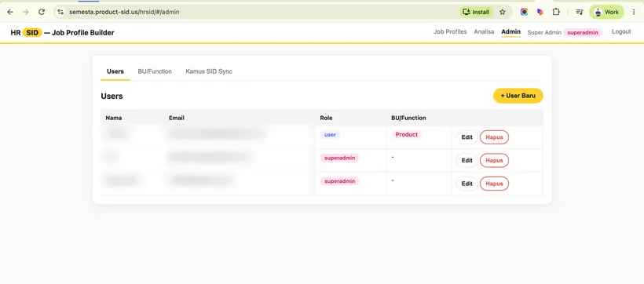Open the Work profile button

[x=606, y=12]
